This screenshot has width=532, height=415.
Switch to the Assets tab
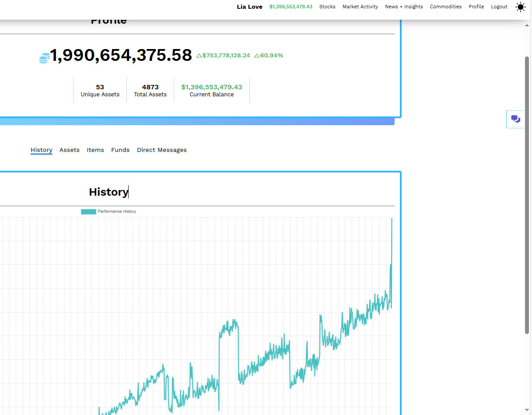[x=70, y=150]
